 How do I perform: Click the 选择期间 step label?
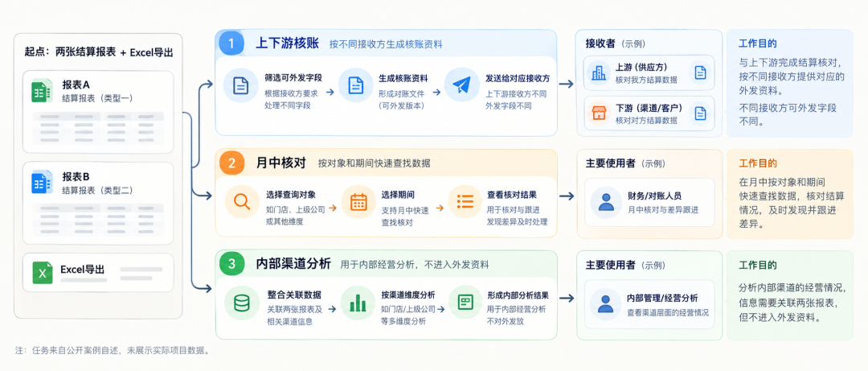tap(398, 196)
